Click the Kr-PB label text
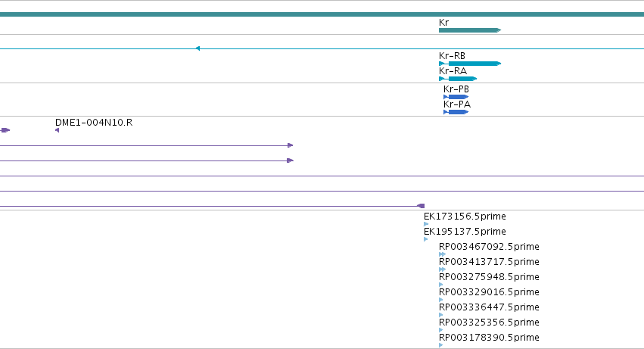This screenshot has width=644, height=349. pyautogui.click(x=456, y=89)
